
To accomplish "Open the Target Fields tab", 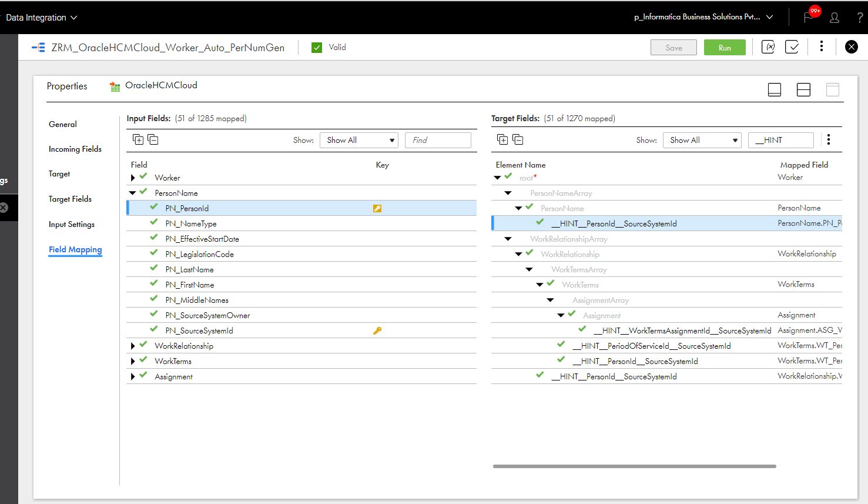I will tap(70, 199).
